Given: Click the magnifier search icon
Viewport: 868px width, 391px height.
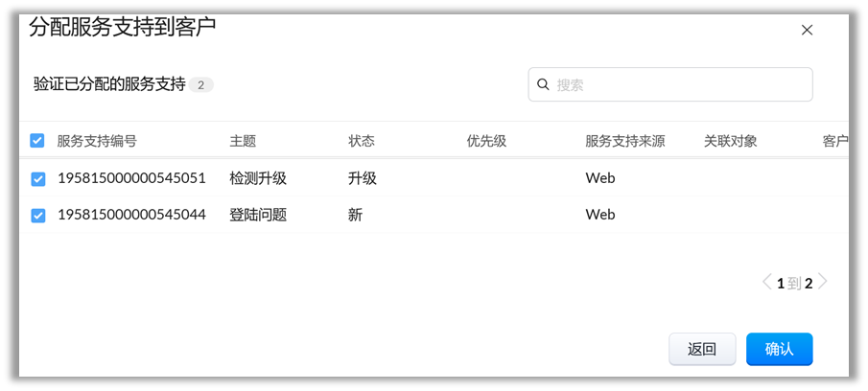Looking at the screenshot, I should point(544,84).
